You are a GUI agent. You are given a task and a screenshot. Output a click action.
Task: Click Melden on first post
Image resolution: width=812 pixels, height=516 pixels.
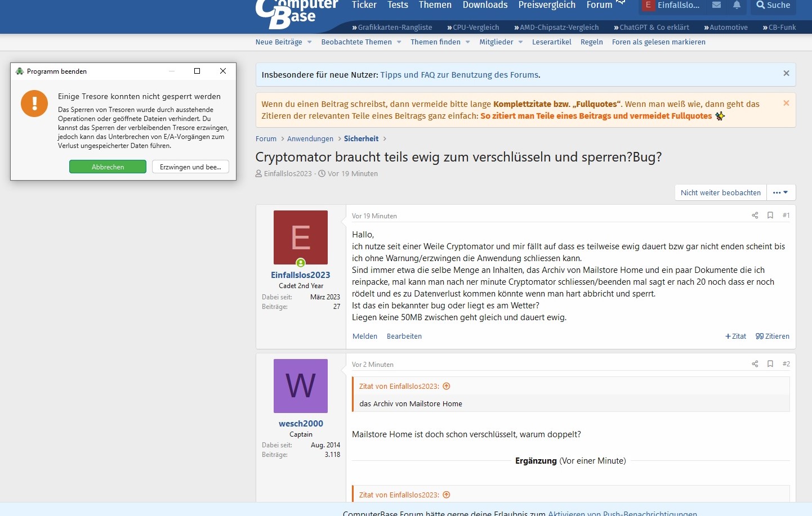tap(365, 336)
